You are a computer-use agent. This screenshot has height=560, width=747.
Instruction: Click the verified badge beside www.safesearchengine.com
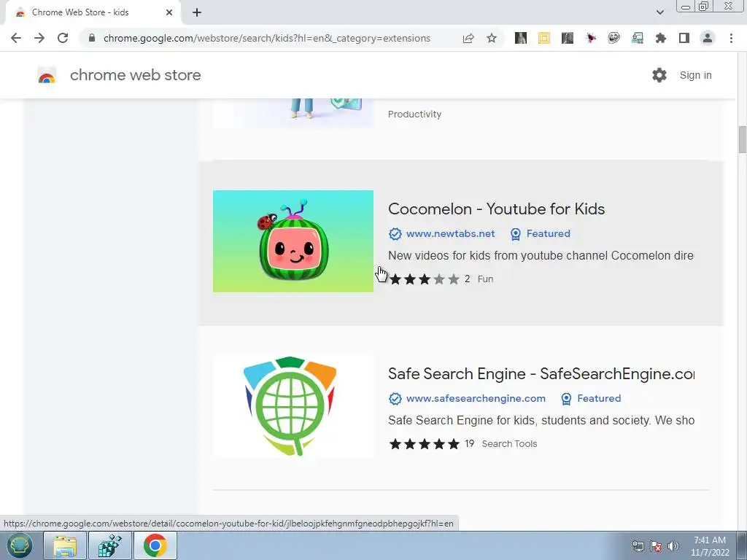pyautogui.click(x=395, y=399)
